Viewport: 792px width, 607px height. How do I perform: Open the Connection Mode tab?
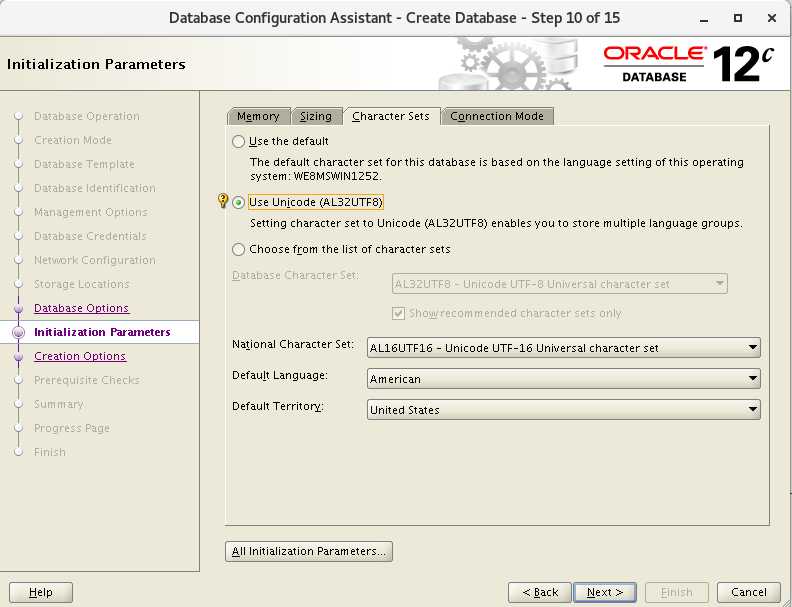click(497, 116)
